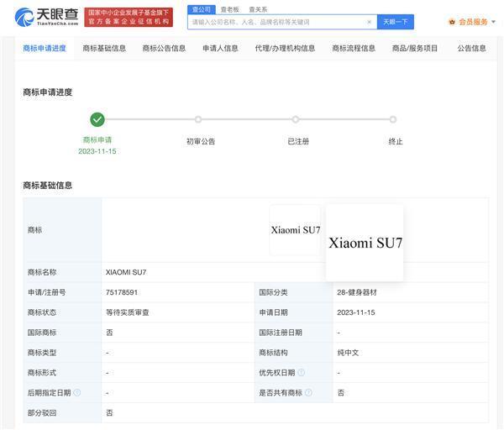This screenshot has width=504, height=430.
Task: Clear the search box with the X icon
Action: click(x=369, y=22)
